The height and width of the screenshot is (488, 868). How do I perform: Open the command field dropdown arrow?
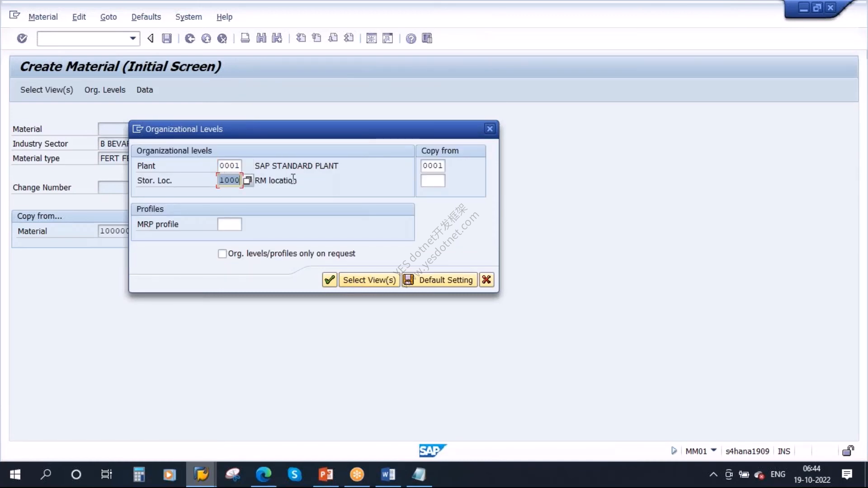tap(132, 38)
